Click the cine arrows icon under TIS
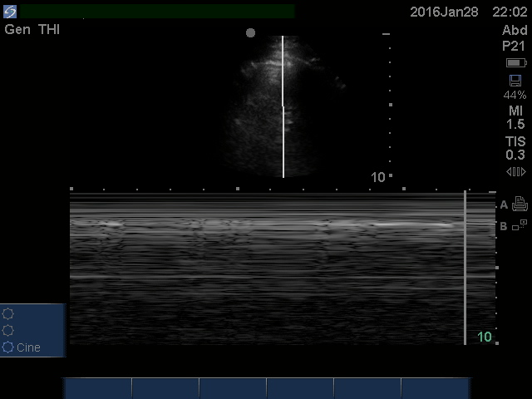 tap(516, 172)
